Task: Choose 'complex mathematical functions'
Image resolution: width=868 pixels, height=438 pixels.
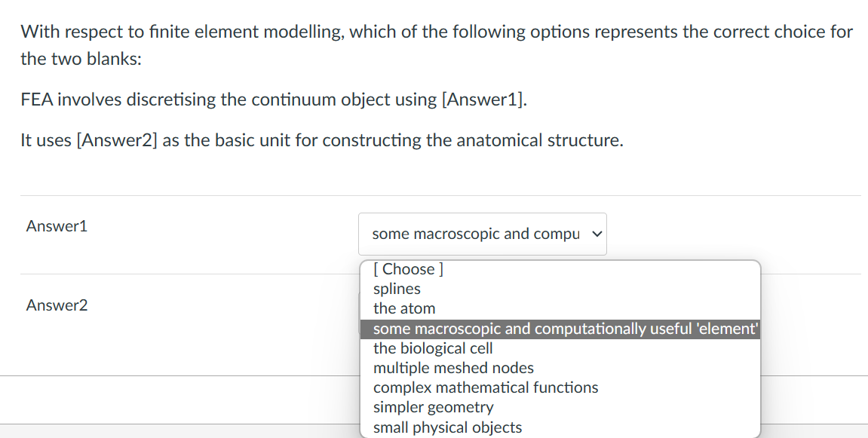Action: pyautogui.click(x=486, y=387)
